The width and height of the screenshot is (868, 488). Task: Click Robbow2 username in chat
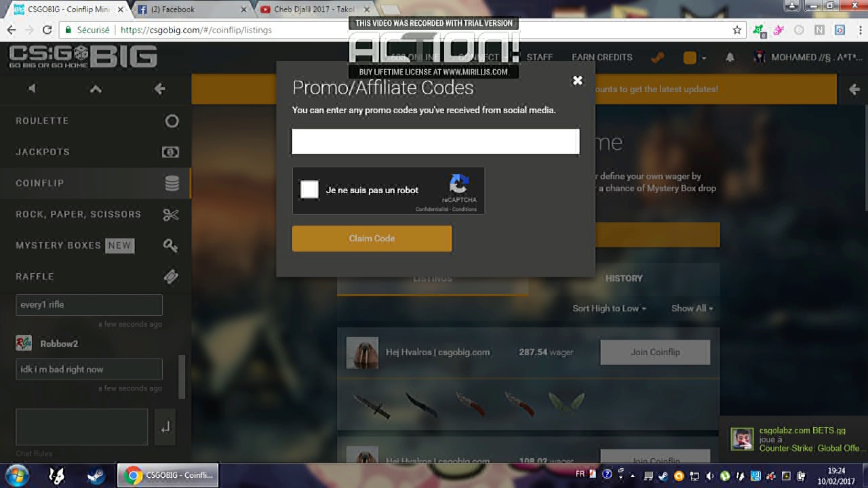click(59, 344)
